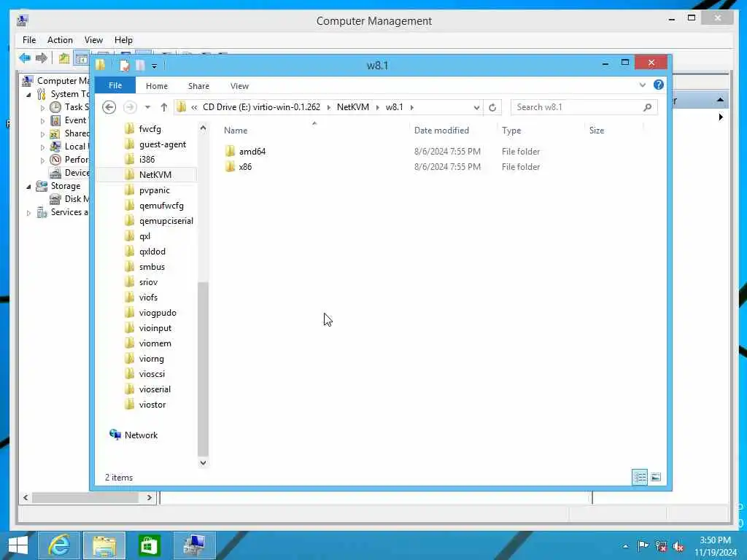Image resolution: width=747 pixels, height=560 pixels.
Task: Switch to the Explorer View ribbon tab
Action: 239,86
